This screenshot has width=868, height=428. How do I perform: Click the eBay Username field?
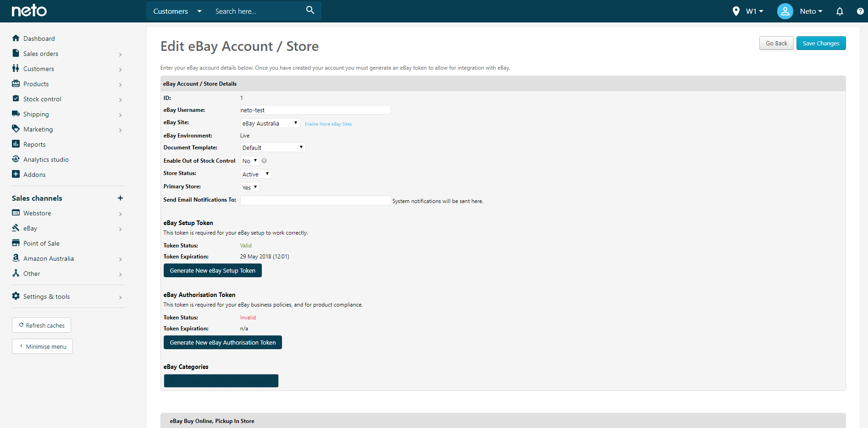click(x=315, y=110)
